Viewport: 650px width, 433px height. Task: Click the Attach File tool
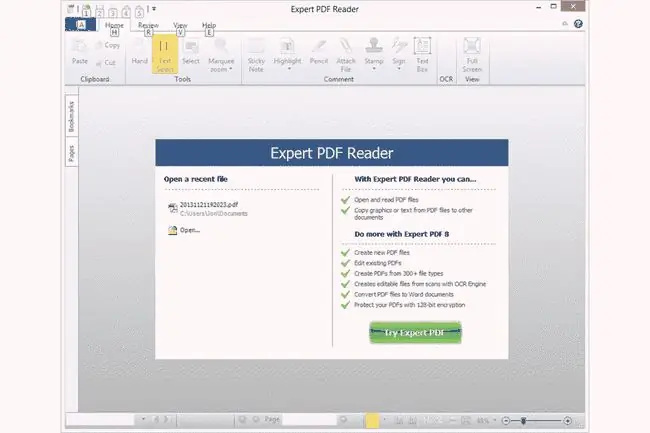point(346,55)
